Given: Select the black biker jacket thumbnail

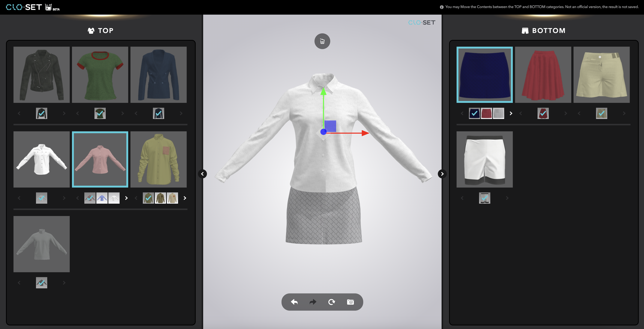Looking at the screenshot, I should (41, 75).
